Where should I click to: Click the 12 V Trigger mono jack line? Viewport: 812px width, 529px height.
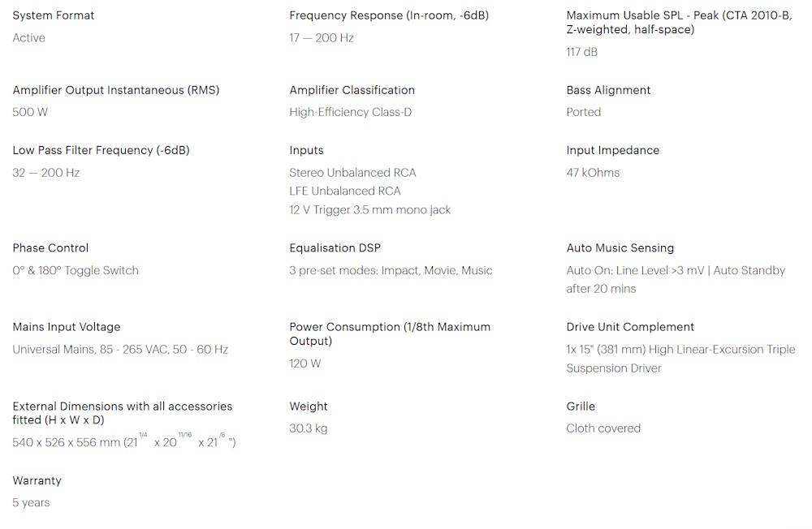click(369, 209)
